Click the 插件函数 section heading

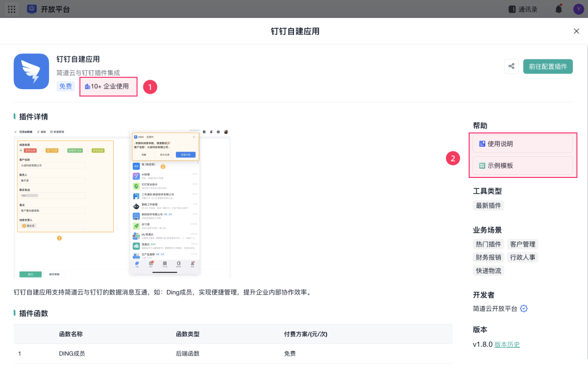(33, 313)
